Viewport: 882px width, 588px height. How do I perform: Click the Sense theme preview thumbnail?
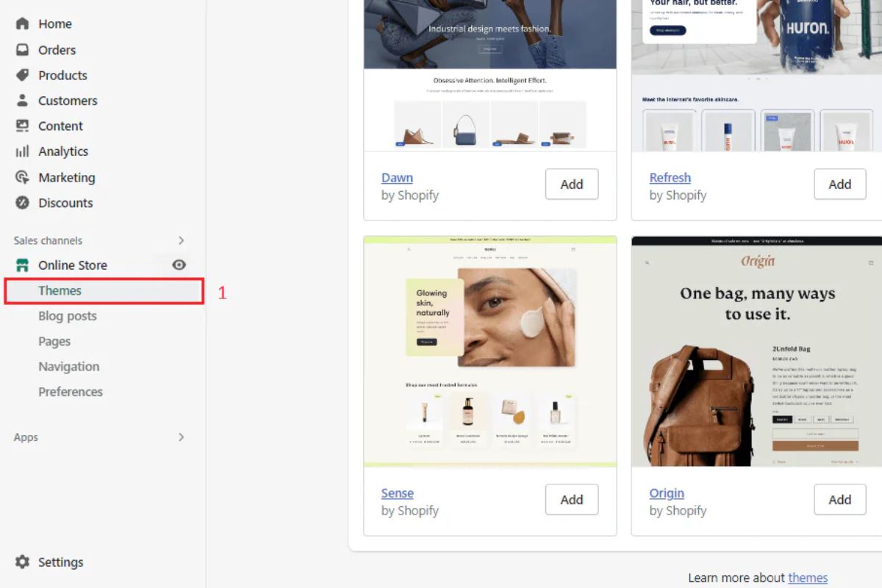490,351
